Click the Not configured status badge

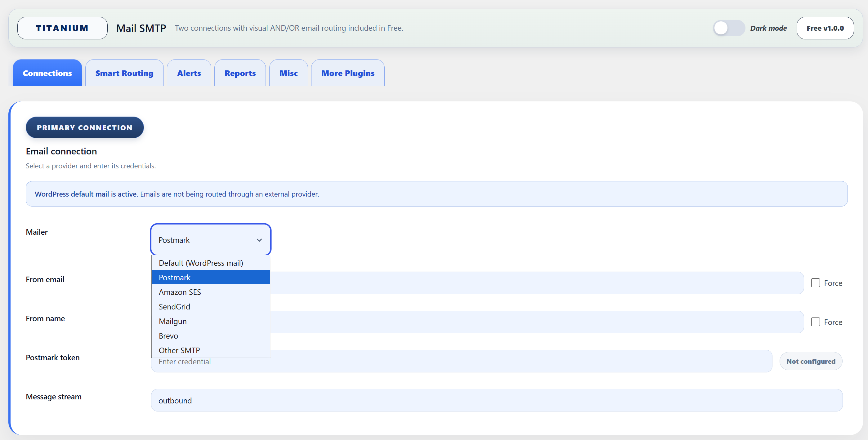click(811, 361)
